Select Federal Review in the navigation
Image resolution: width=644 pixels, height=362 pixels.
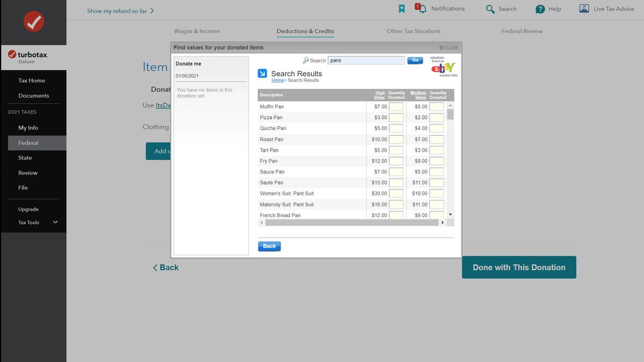[522, 31]
